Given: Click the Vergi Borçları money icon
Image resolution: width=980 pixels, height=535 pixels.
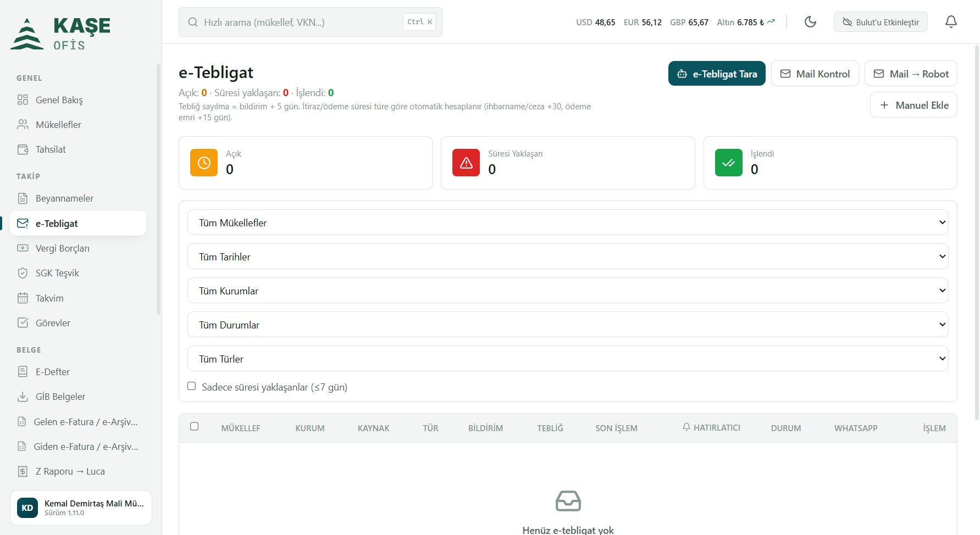Looking at the screenshot, I should pyautogui.click(x=23, y=248).
